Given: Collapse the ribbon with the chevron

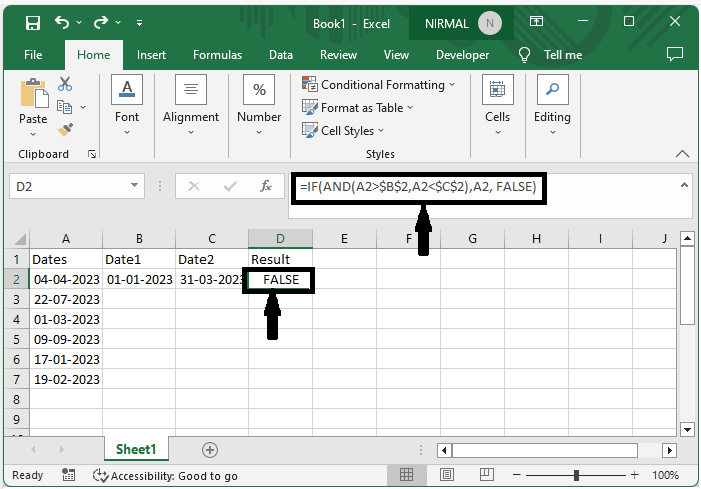Looking at the screenshot, I should (682, 154).
